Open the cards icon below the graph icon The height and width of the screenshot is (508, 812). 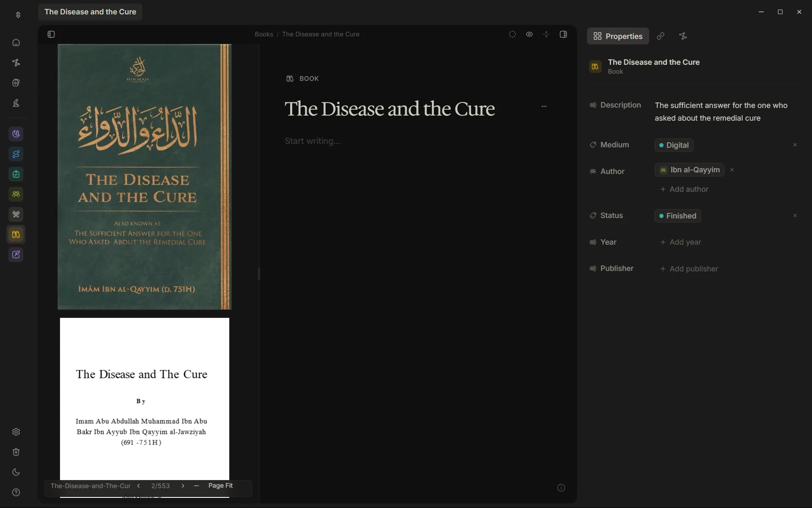16,83
